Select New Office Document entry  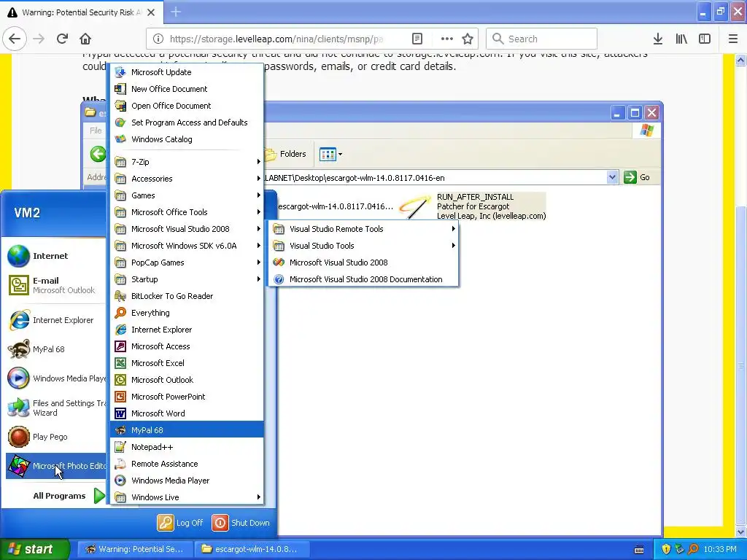pos(186,88)
